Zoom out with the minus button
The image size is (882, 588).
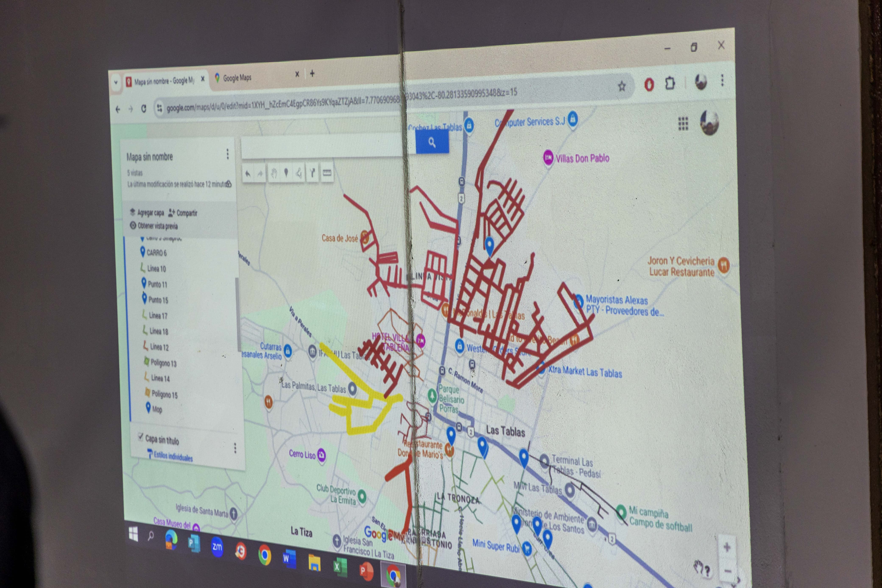point(728,571)
